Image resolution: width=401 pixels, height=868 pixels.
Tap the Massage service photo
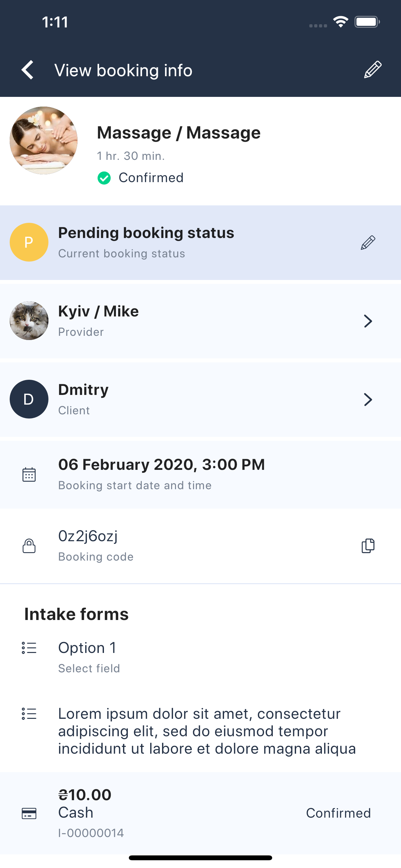pos(44,140)
